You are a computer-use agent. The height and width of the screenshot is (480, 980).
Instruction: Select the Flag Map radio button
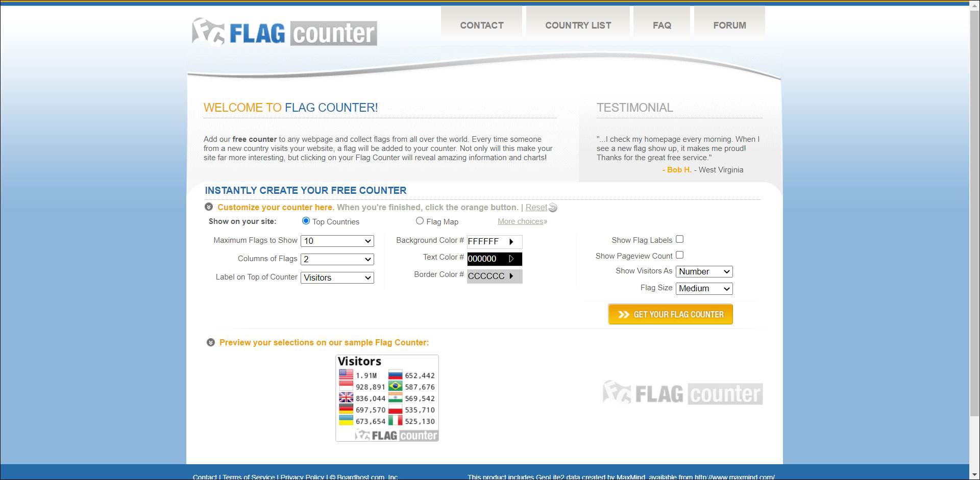click(420, 221)
